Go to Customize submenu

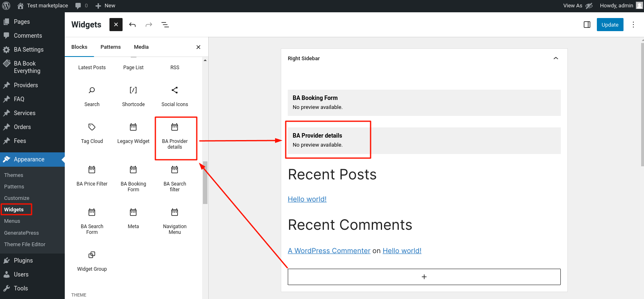tap(17, 198)
